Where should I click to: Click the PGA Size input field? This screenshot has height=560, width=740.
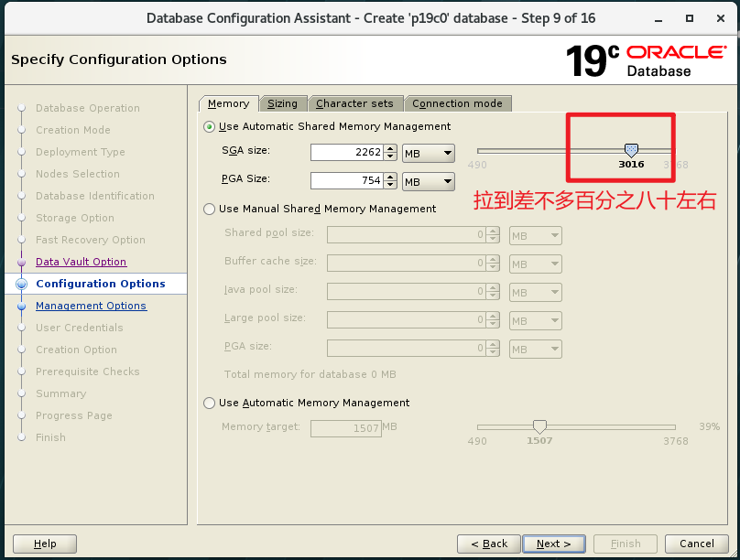click(347, 180)
